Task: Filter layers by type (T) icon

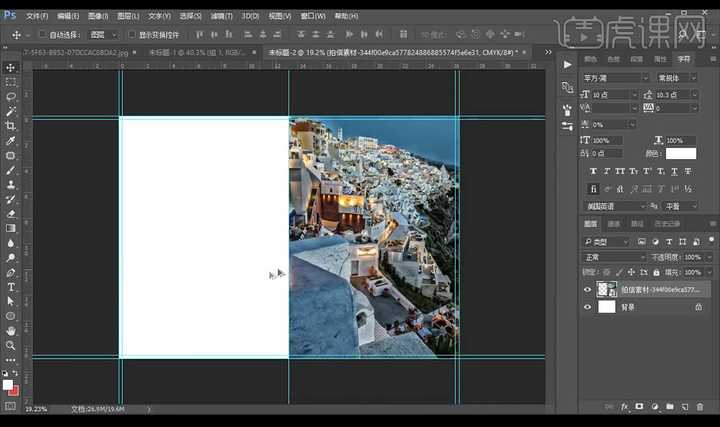Action: pyautogui.click(x=669, y=242)
